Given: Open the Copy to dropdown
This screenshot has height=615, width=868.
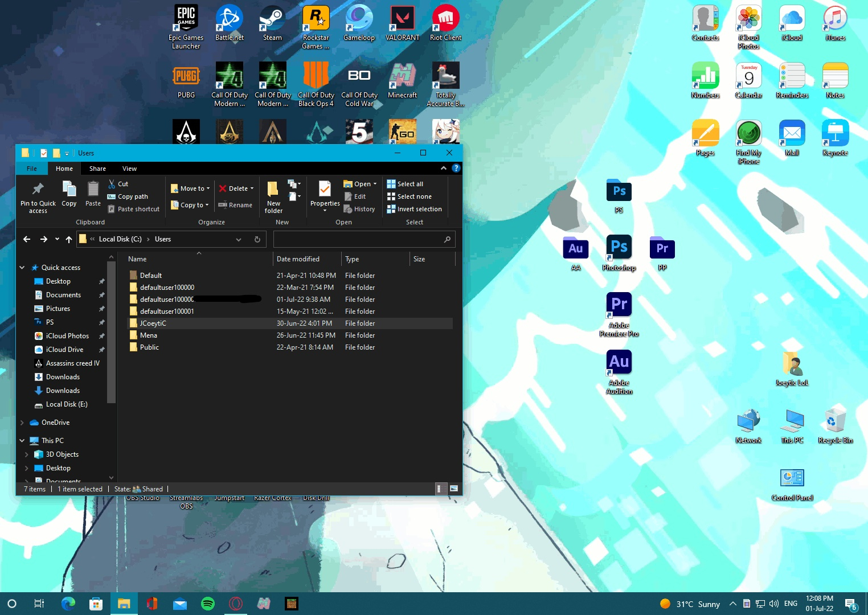Looking at the screenshot, I should 190,205.
